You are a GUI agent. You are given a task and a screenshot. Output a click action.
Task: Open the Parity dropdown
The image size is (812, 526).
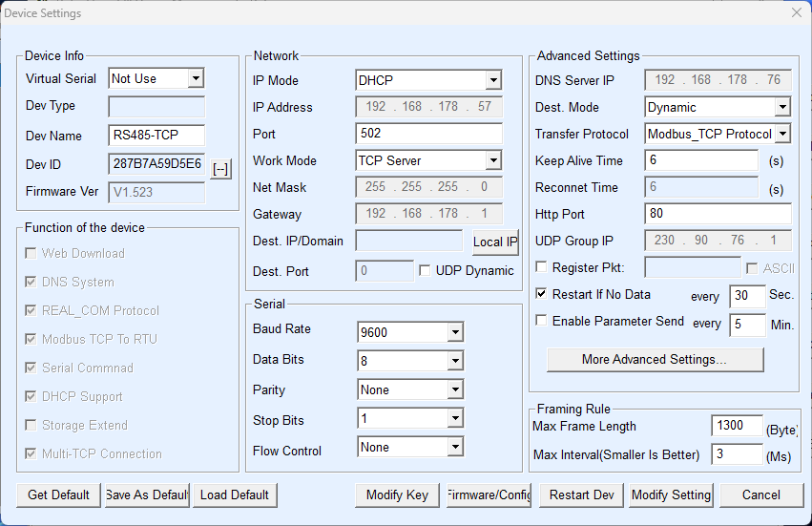coord(455,389)
